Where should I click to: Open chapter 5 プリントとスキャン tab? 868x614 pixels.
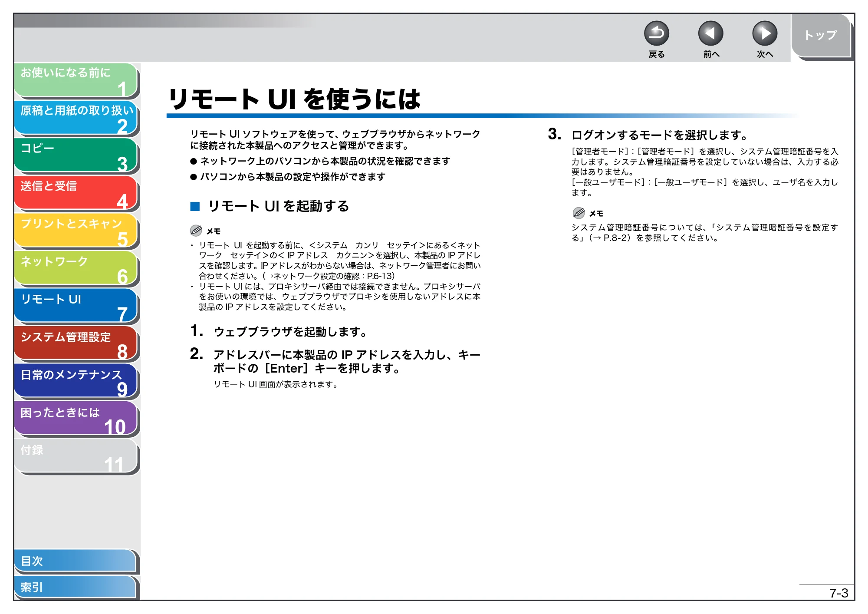76,231
